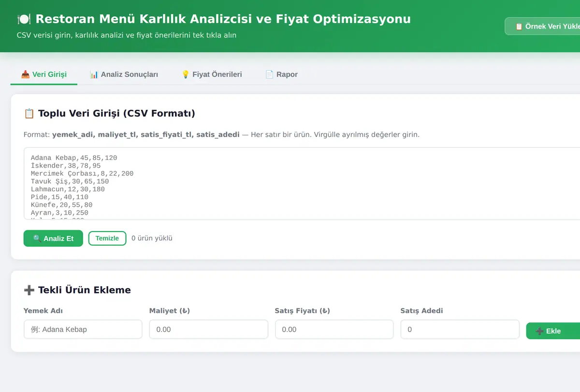Click the 'Adana Kebap,45,85,120' line
Viewport: 580px width, 392px height.
coord(74,158)
